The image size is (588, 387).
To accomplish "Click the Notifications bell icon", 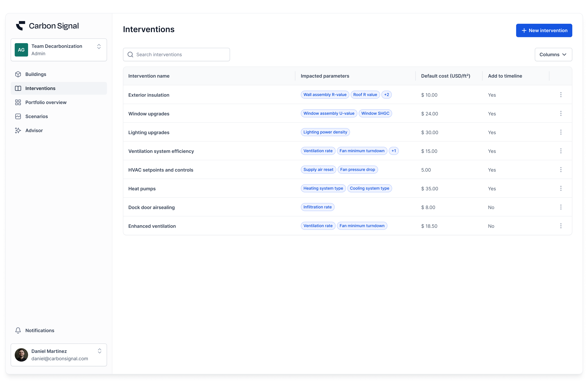I will coord(18,330).
